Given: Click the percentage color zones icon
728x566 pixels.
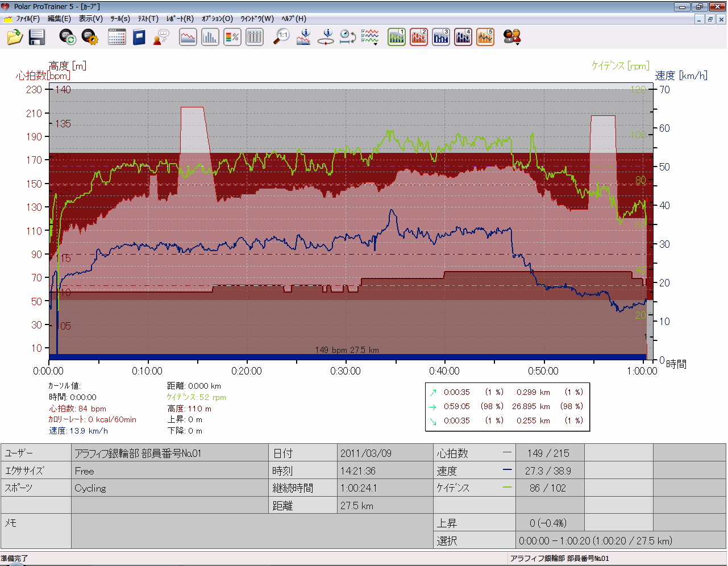Looking at the screenshot, I should coord(232,38).
